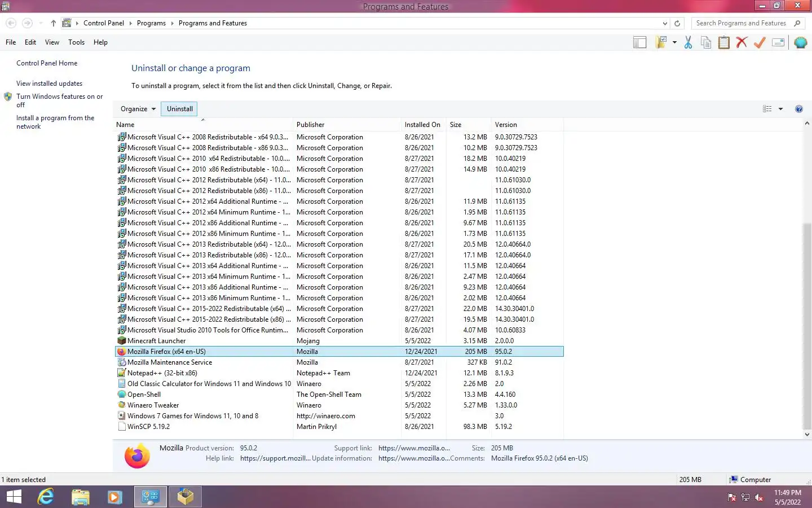The image size is (812, 508).
Task: Select Notepad++ (32-bit x86) entry
Action: pyautogui.click(x=339, y=373)
